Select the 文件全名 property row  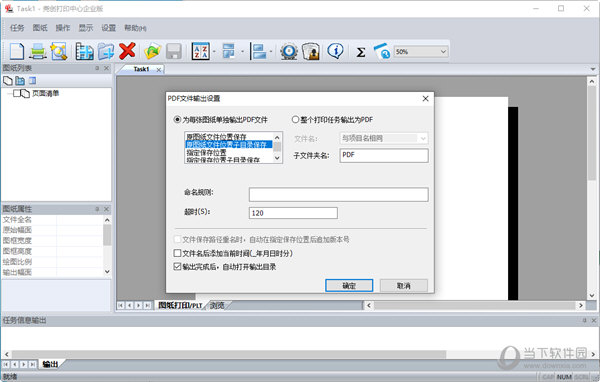click(52, 220)
